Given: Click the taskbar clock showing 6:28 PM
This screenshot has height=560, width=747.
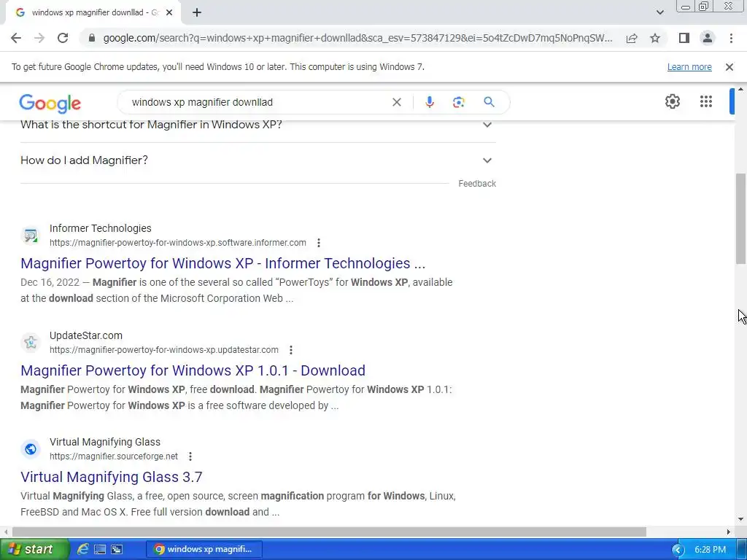Looking at the screenshot, I should click(710, 550).
